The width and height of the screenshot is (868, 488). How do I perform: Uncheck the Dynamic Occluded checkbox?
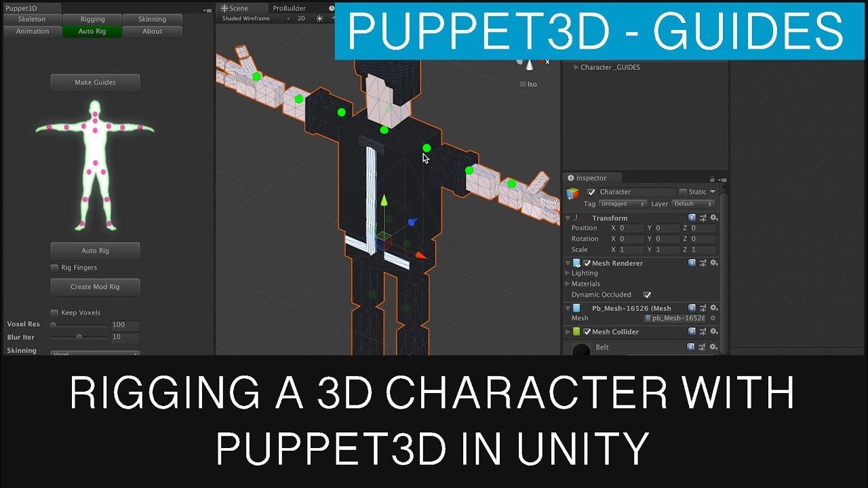click(x=647, y=295)
